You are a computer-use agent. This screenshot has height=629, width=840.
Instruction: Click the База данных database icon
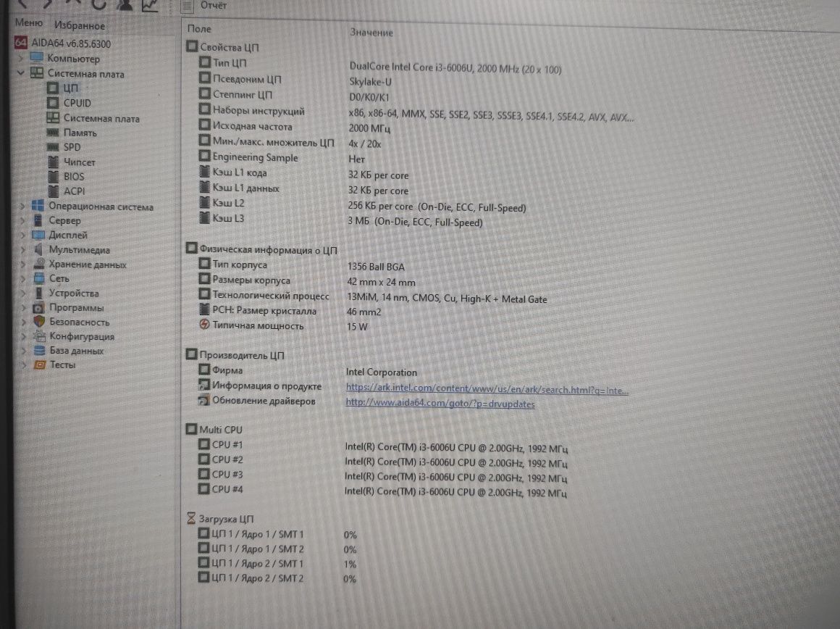click(x=40, y=350)
